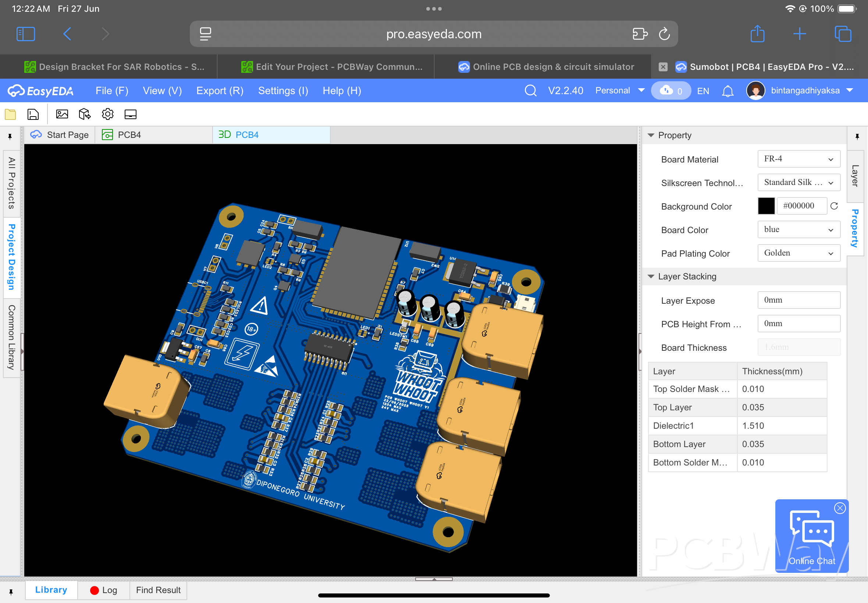Click the V2.2.40 version label
Viewport: 868px width, 603px height.
(565, 91)
